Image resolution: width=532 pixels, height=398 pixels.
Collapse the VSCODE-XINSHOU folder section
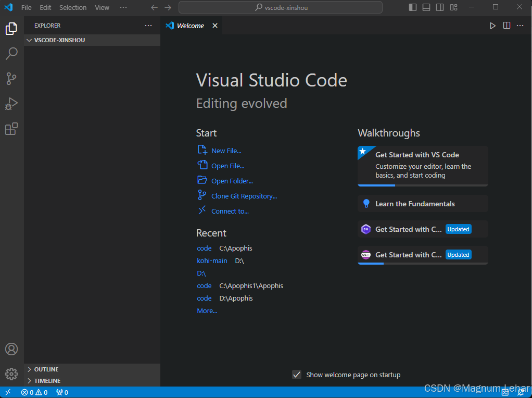[92, 40]
